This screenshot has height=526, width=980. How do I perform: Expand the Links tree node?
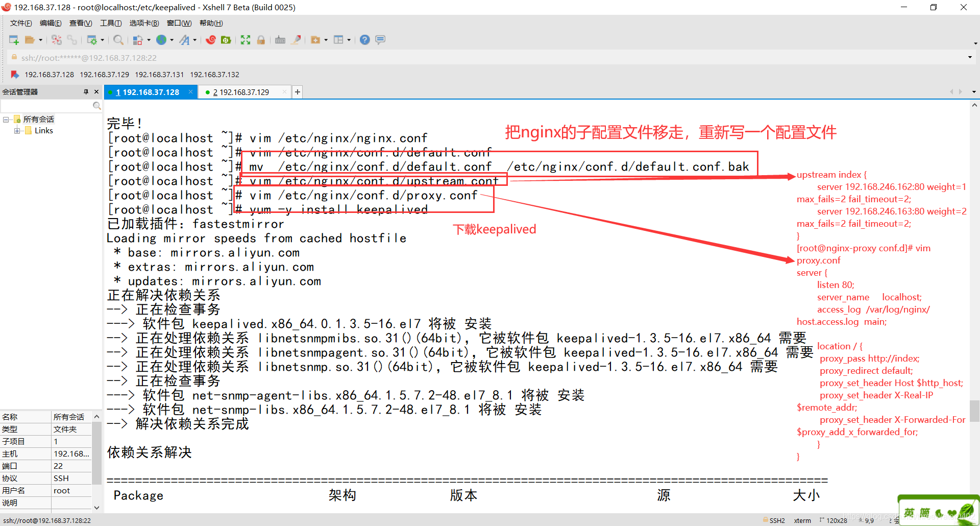coord(17,131)
